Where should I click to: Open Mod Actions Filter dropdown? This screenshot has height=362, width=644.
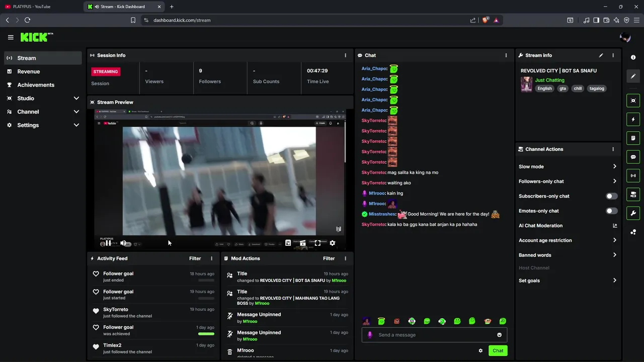[329, 258]
